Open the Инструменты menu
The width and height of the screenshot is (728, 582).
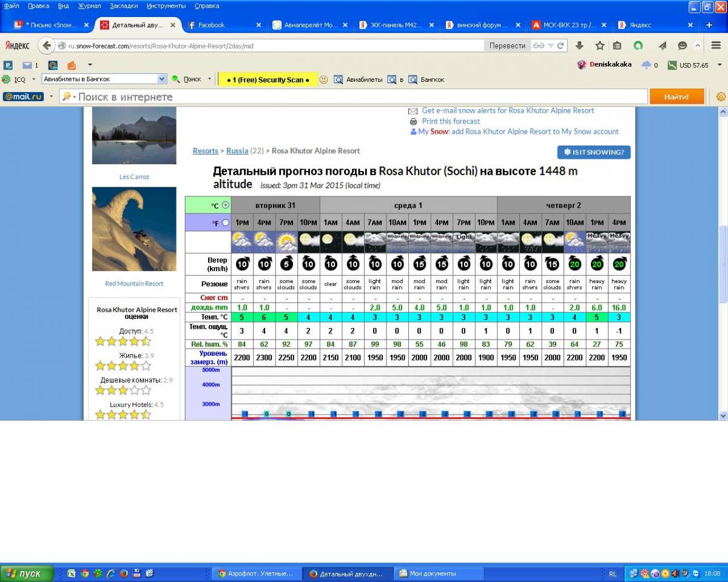click(x=166, y=6)
